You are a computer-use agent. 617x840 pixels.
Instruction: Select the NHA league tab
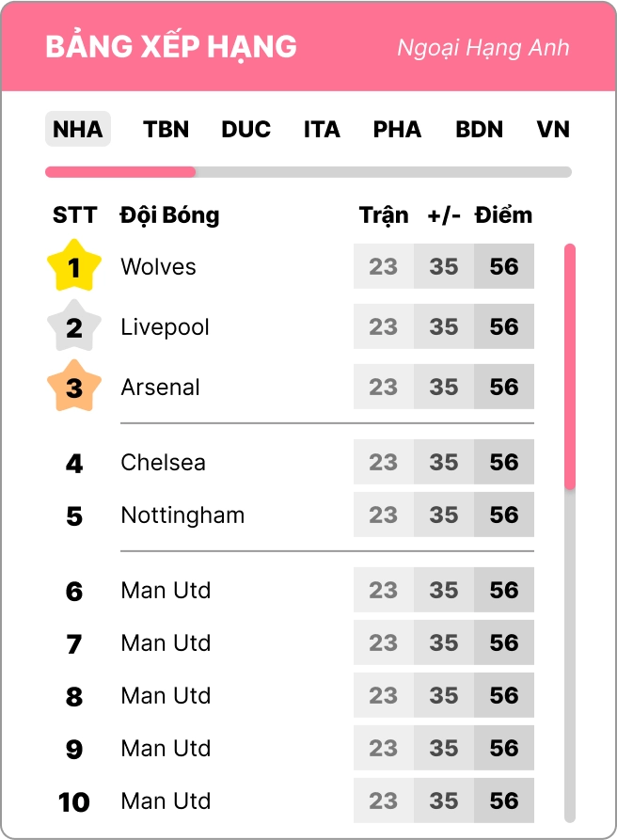(78, 129)
